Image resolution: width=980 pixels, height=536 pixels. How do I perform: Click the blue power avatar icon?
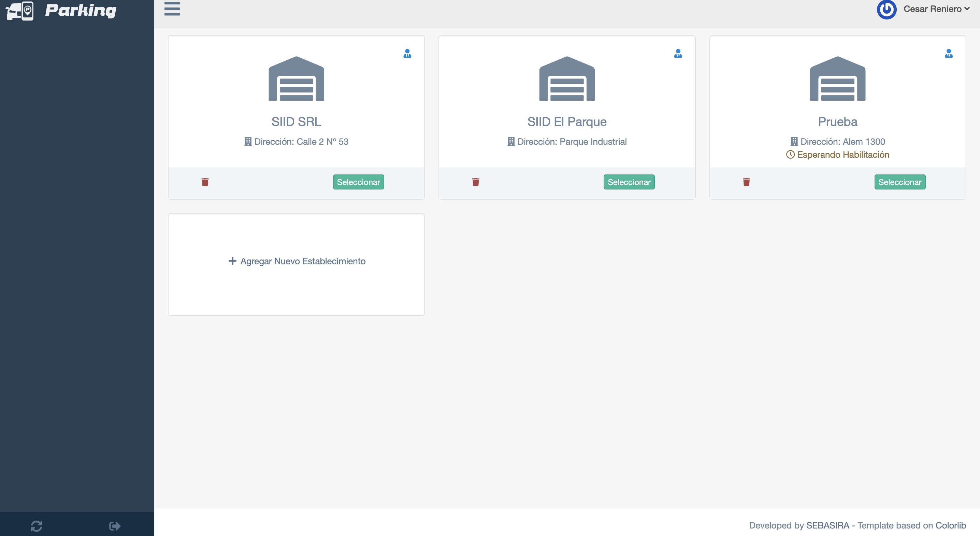coord(887,9)
